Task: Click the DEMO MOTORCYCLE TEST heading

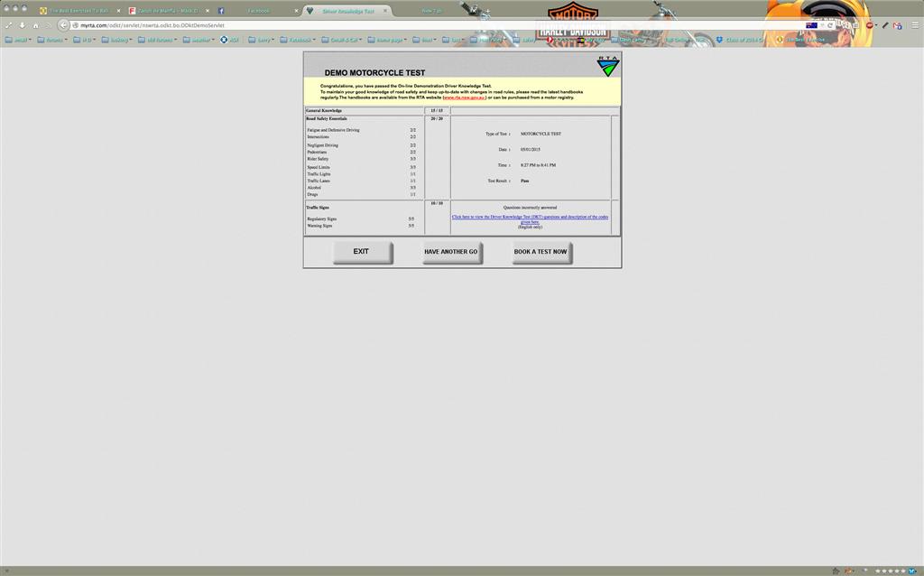Action: (374, 73)
